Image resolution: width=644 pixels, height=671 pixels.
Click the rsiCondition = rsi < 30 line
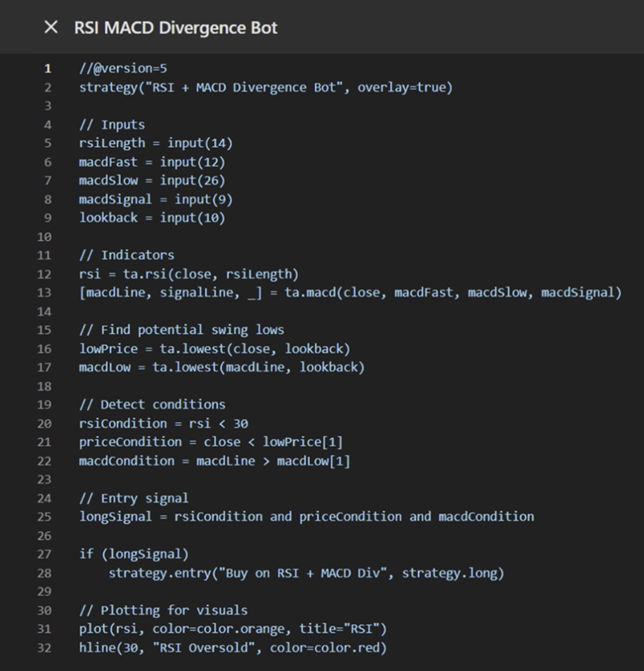click(x=163, y=423)
